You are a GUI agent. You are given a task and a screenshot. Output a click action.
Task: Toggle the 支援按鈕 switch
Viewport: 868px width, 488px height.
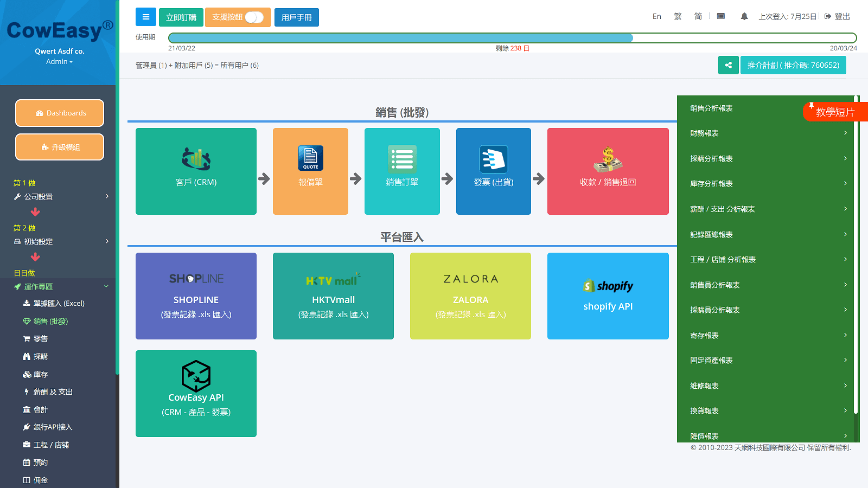255,17
